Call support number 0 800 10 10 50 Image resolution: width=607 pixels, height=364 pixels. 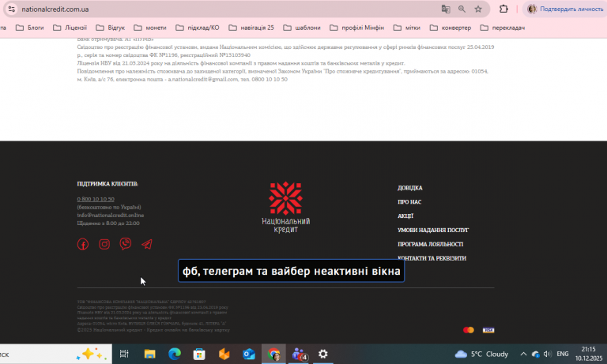coord(96,199)
